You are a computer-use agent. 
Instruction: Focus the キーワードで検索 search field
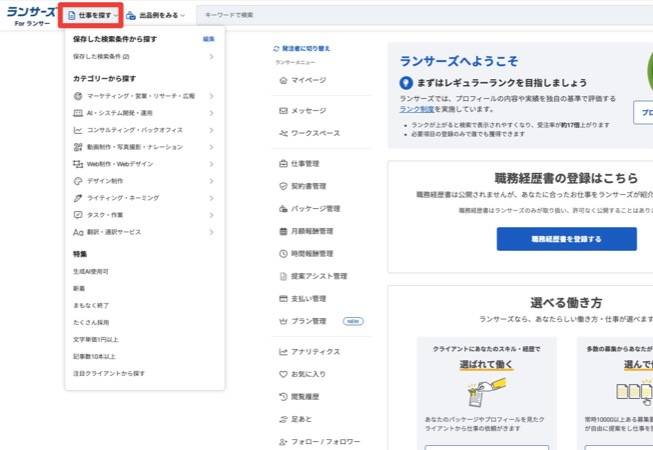(x=424, y=15)
